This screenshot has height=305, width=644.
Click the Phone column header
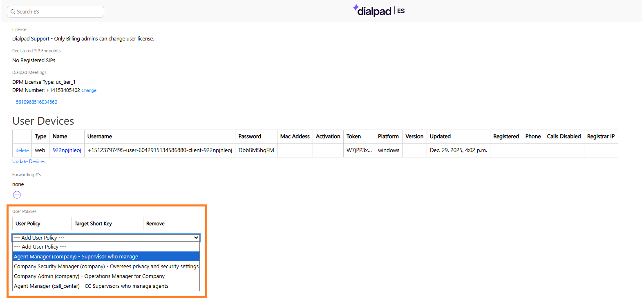pyautogui.click(x=533, y=137)
